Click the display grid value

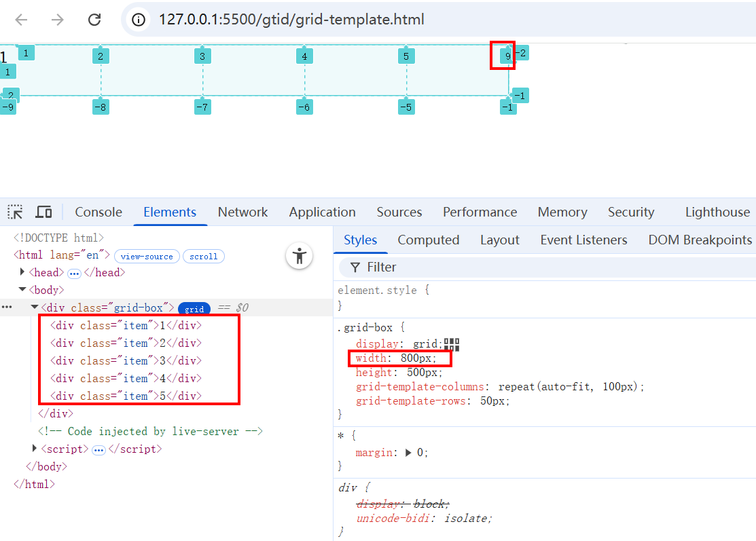425,344
